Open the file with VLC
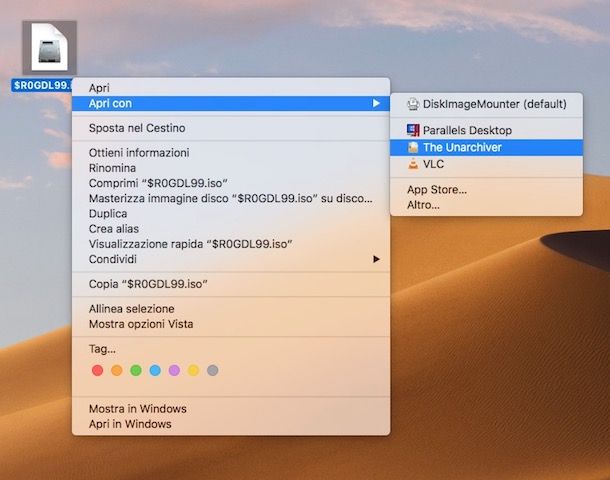Screen dimensions: 610x480 (x=486, y=164)
